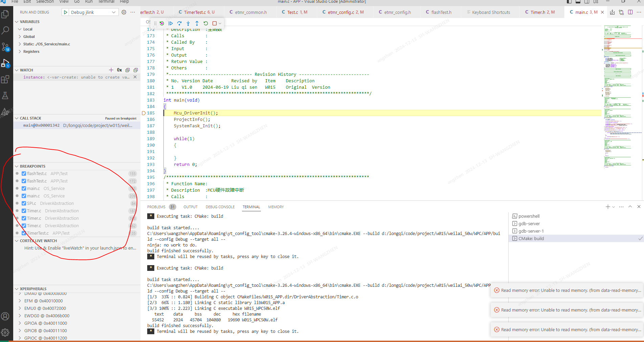
Task: Uncheck flashTest.c line 172 breakpoint
Action: (x=24, y=181)
